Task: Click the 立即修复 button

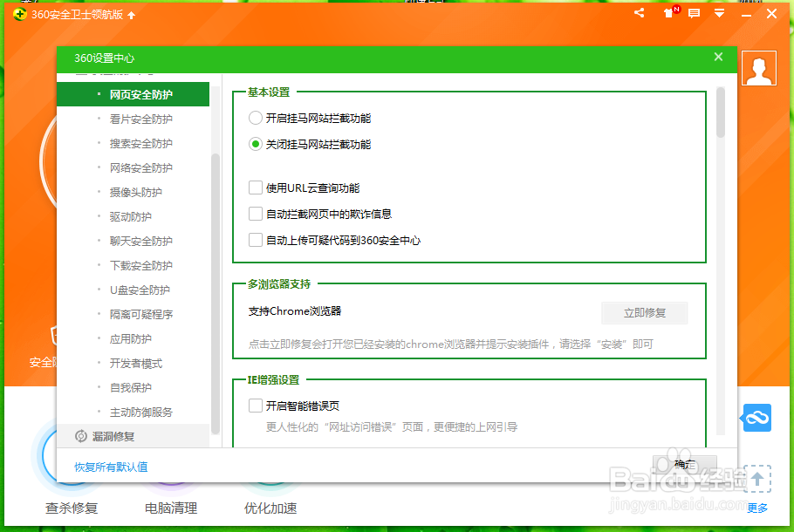Action: coord(644,313)
